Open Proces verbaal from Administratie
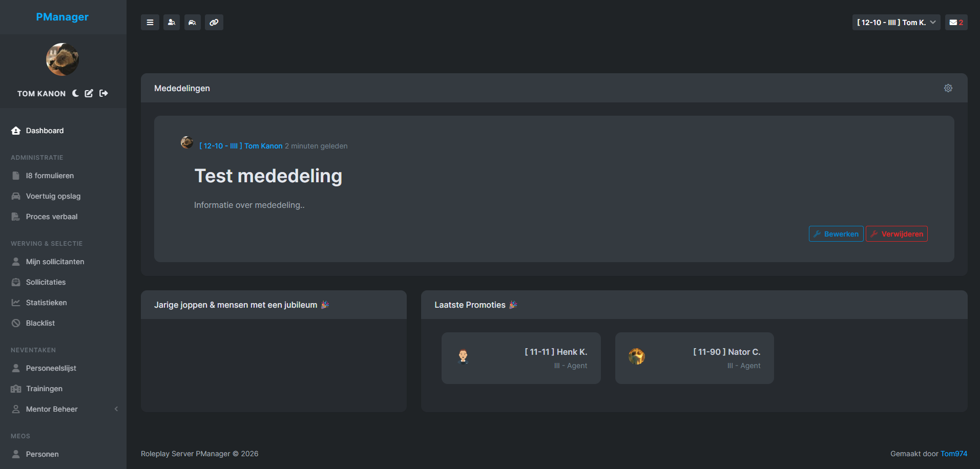Screen dimensions: 980x469 (52, 216)
